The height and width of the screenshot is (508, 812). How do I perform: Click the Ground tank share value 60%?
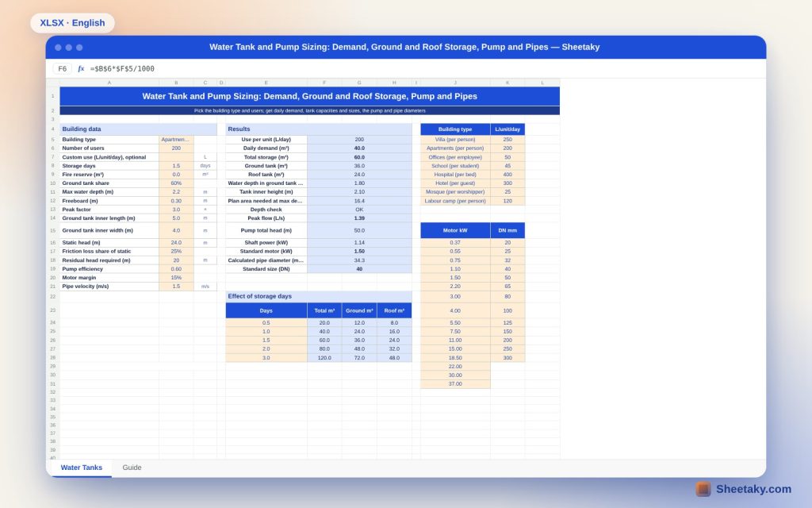coord(176,183)
